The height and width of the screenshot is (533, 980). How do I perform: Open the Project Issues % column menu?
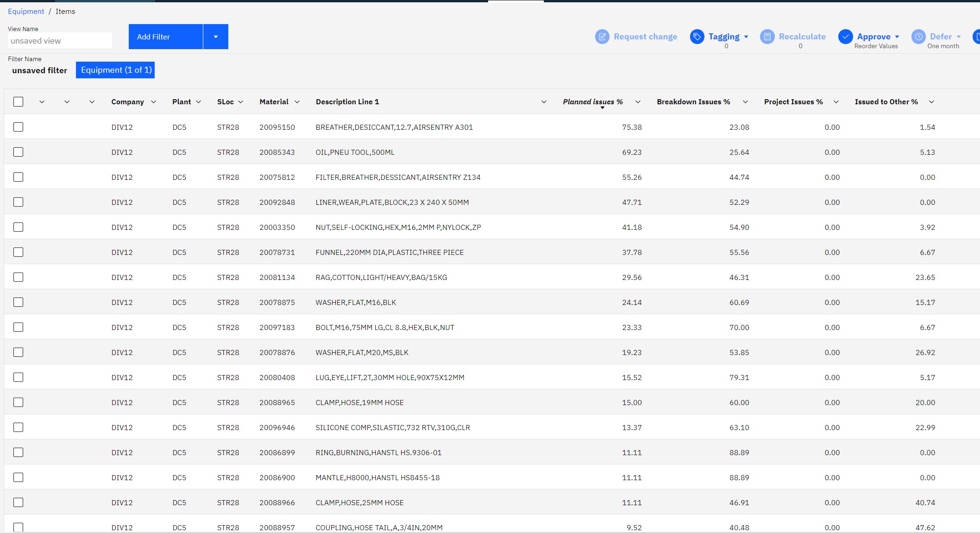coord(836,102)
